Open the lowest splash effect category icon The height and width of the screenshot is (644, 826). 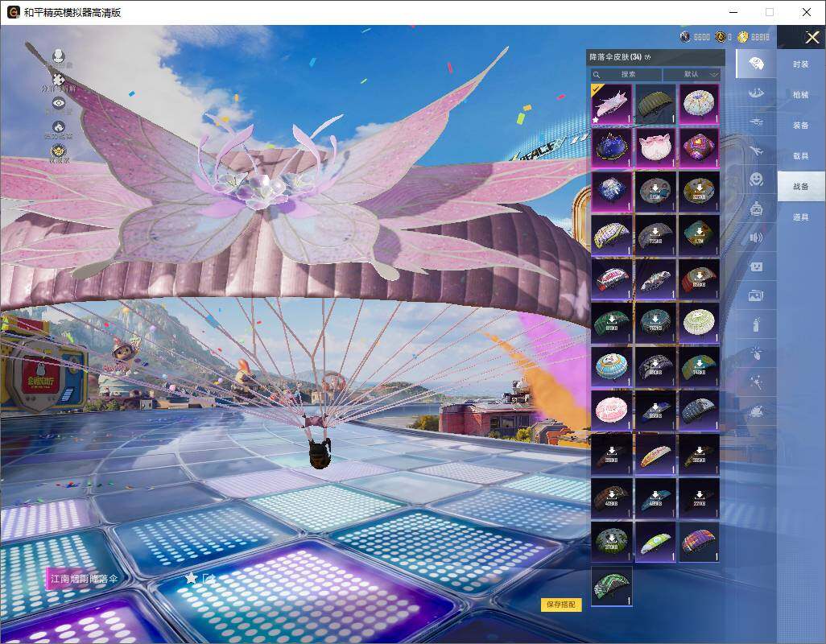tap(756, 411)
